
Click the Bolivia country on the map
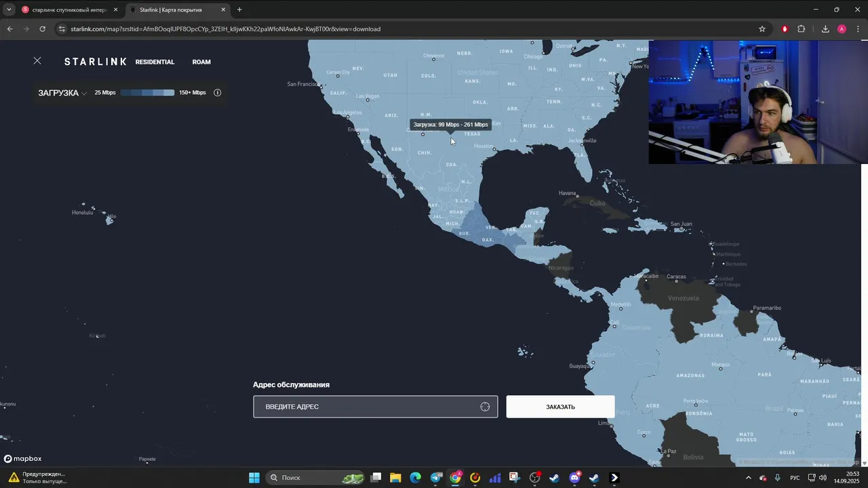(x=693, y=457)
